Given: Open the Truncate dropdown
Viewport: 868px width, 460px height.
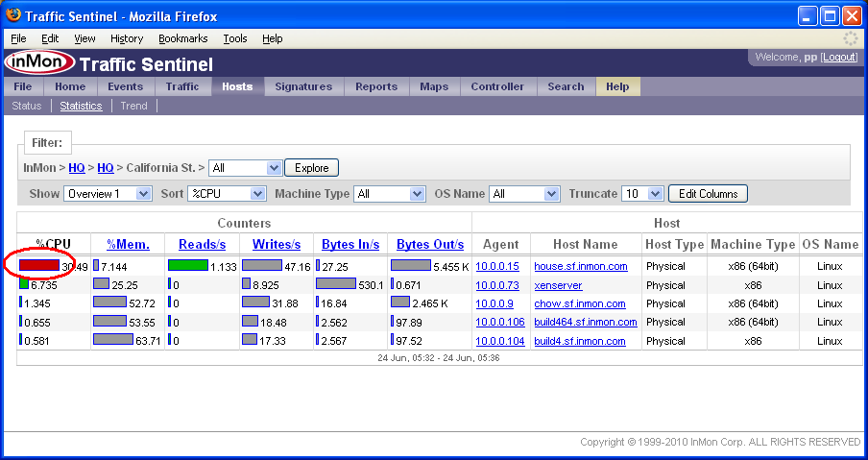Looking at the screenshot, I should click(x=642, y=194).
